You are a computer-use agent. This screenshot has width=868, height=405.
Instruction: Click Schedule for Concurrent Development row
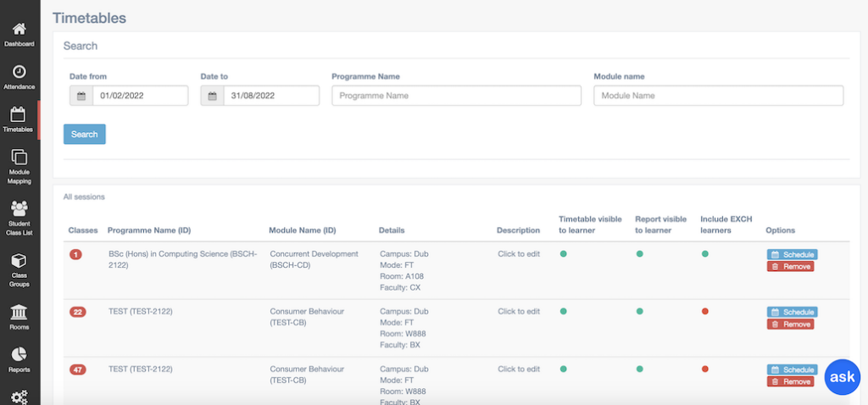(792, 254)
